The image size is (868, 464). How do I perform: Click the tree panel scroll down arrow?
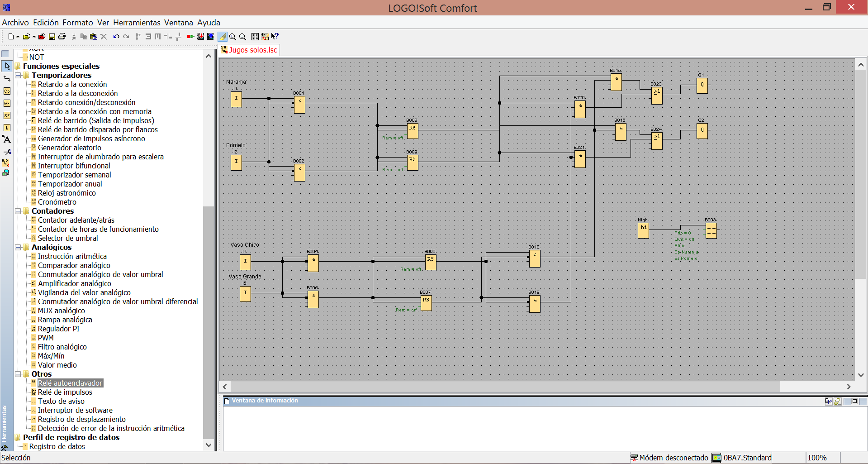point(209,445)
